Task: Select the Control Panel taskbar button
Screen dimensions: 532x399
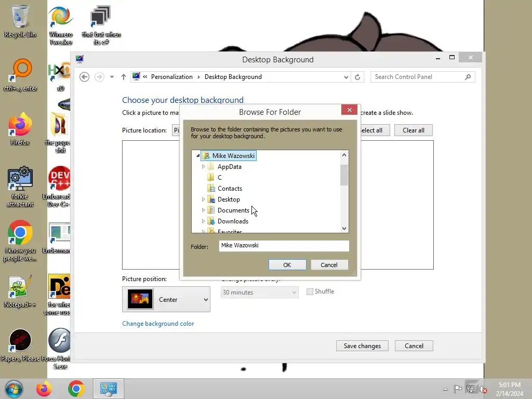Action: (x=109, y=389)
